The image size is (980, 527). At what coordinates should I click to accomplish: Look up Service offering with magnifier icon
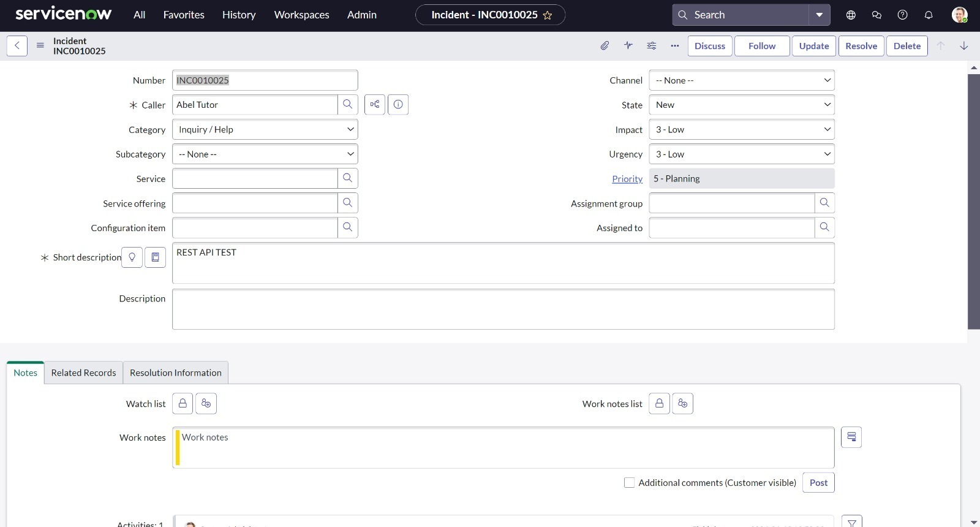click(x=348, y=203)
